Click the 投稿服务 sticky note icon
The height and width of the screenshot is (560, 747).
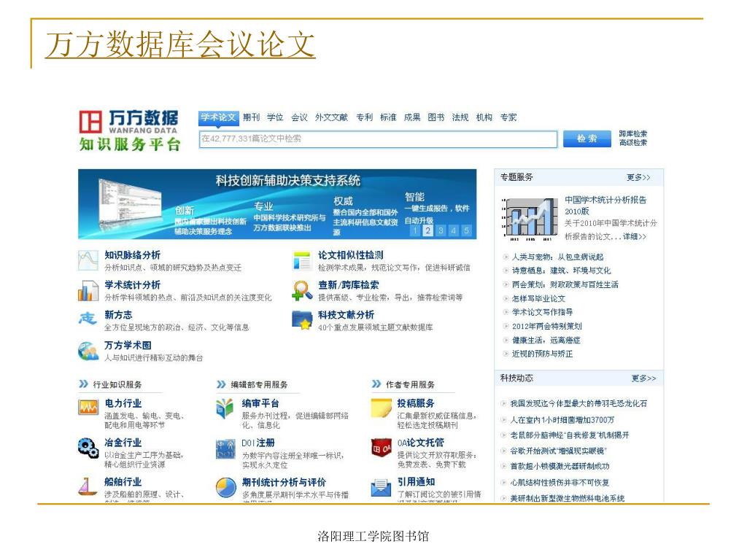(381, 408)
